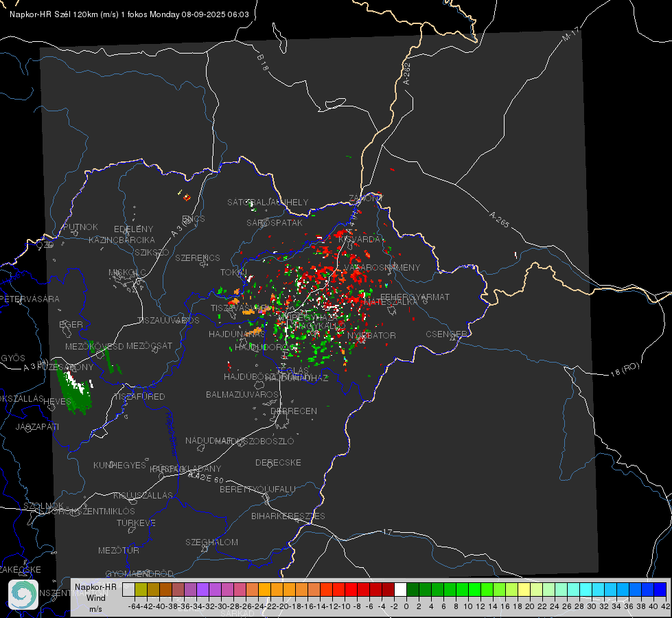Viewport: 672px width, 618px height.
Task: Click the A-265 road label
Action: pos(499,219)
